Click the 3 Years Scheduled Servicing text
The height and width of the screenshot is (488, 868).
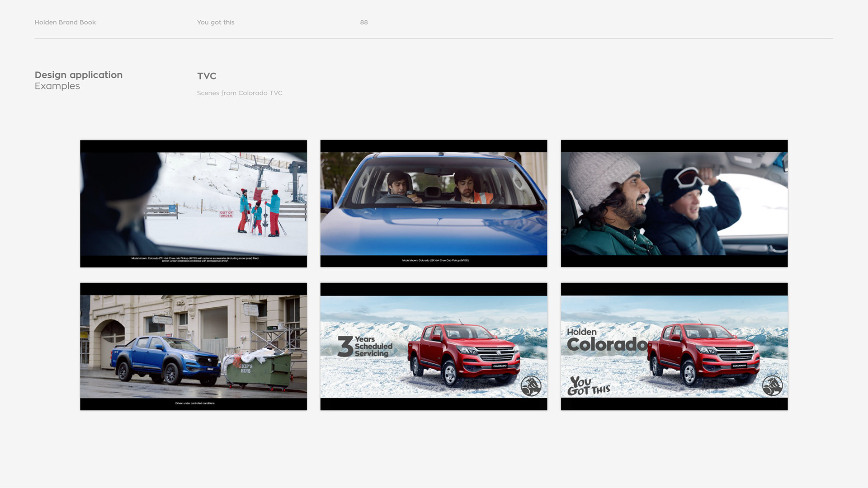tap(365, 347)
